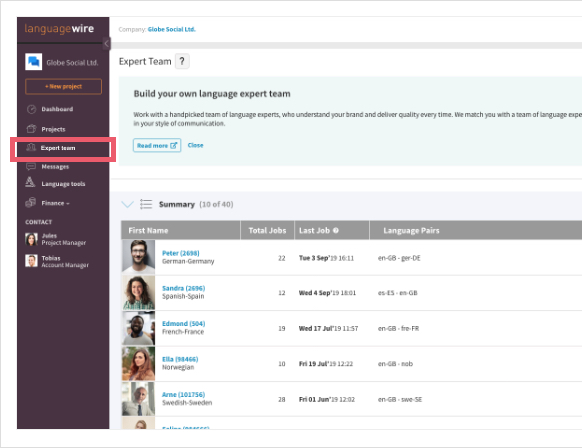This screenshot has height=448, width=582.
Task: Click Sandra's profile photo
Action: click(x=138, y=293)
